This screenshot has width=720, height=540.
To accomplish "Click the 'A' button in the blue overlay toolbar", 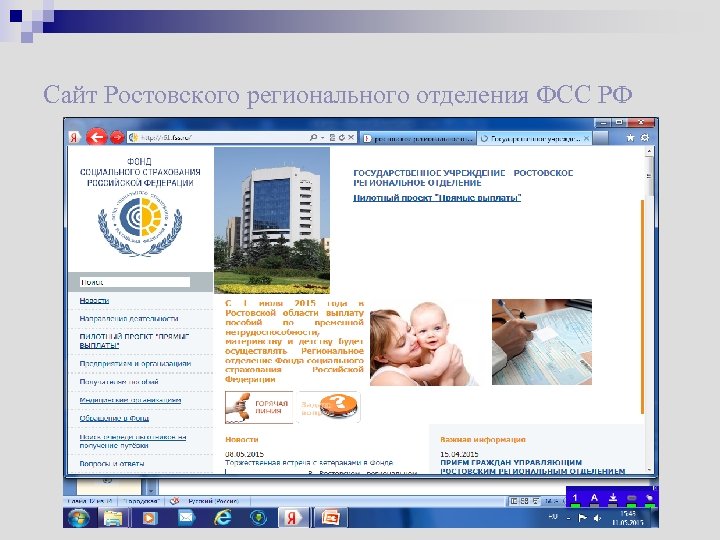I will click(x=594, y=498).
